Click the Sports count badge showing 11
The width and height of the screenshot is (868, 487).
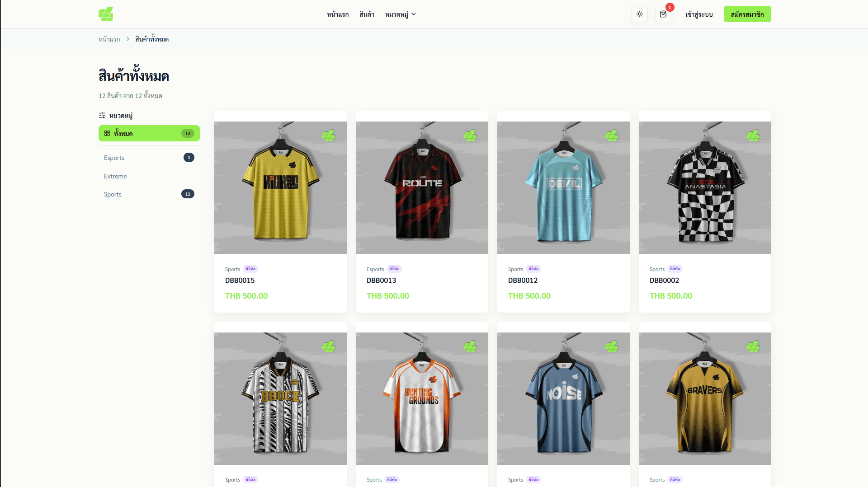point(188,194)
